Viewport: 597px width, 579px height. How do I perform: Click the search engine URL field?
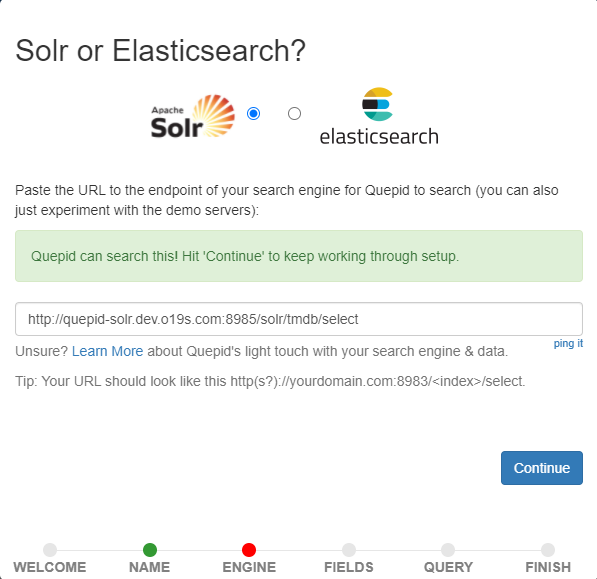pos(299,319)
